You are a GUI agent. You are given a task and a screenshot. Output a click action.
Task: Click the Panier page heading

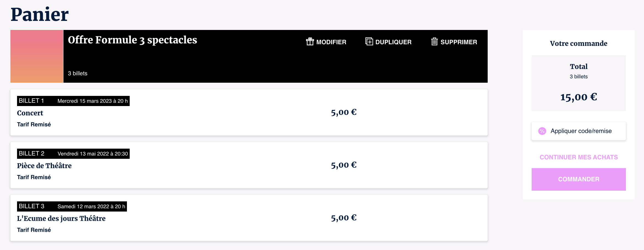click(40, 14)
